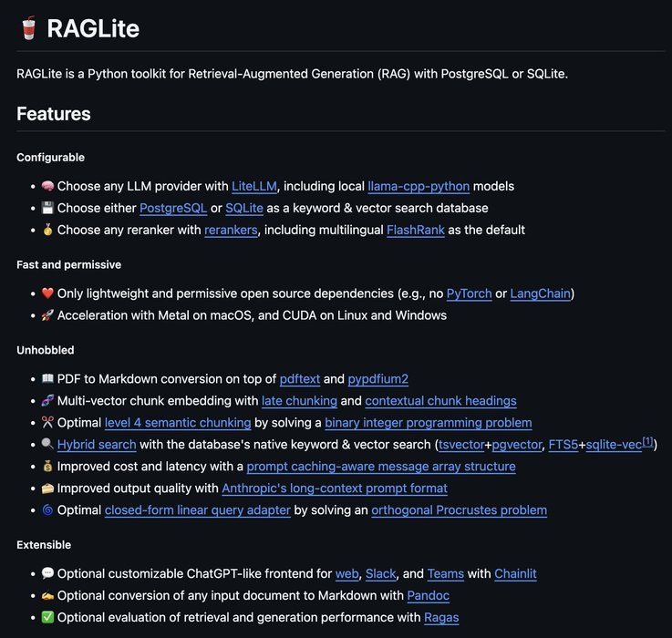The width and height of the screenshot is (672, 638).
Task: Follow the PostgreSQL hyperlink
Action: [x=173, y=208]
